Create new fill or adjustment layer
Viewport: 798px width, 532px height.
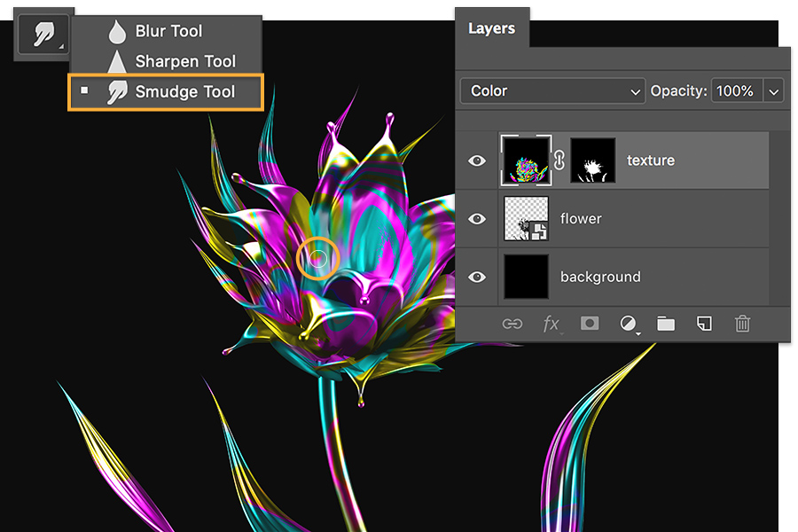629,324
